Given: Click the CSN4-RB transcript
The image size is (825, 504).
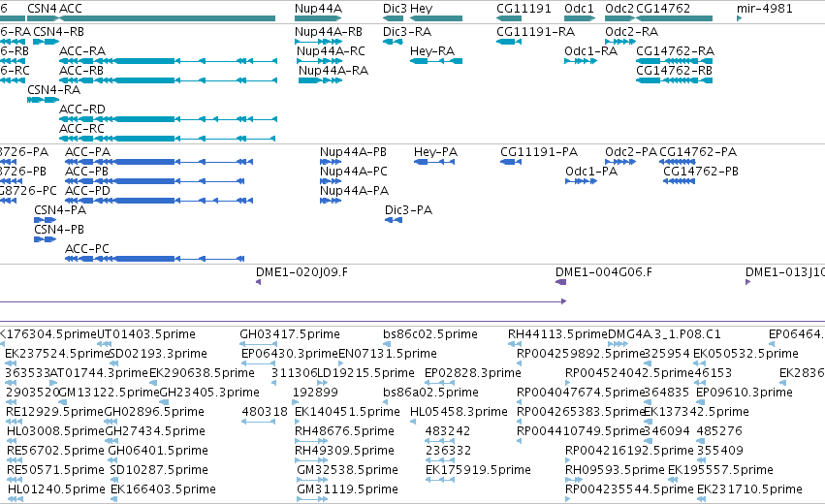Looking at the screenshot, I should tap(47, 42).
